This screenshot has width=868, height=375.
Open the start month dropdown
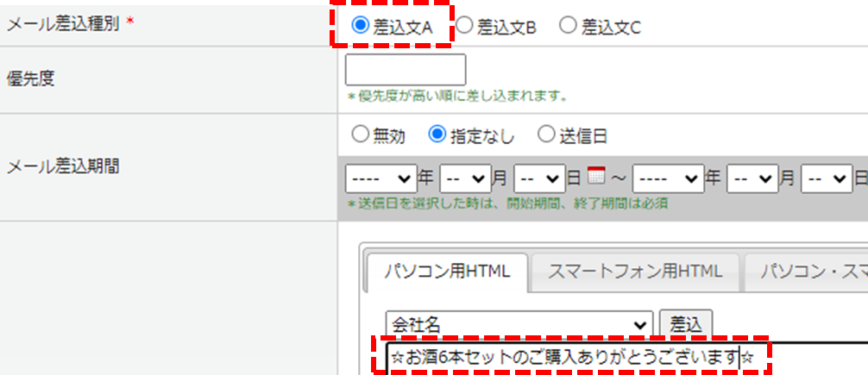466,178
